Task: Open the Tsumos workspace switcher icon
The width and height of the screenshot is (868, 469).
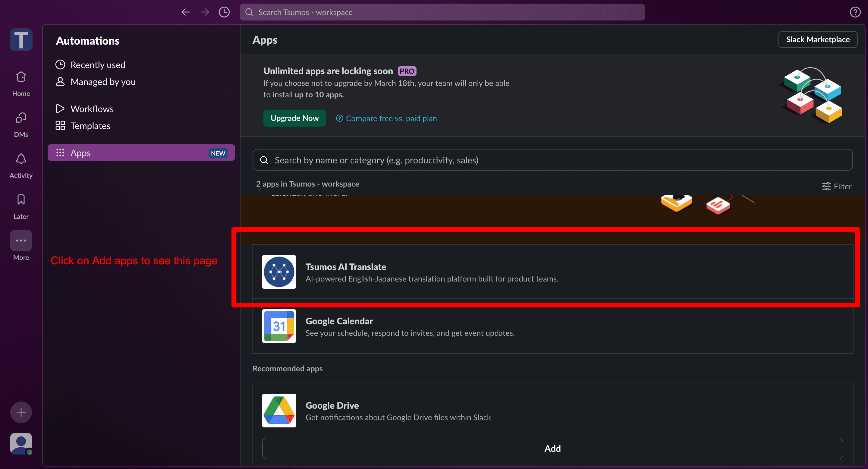Action: (21, 40)
